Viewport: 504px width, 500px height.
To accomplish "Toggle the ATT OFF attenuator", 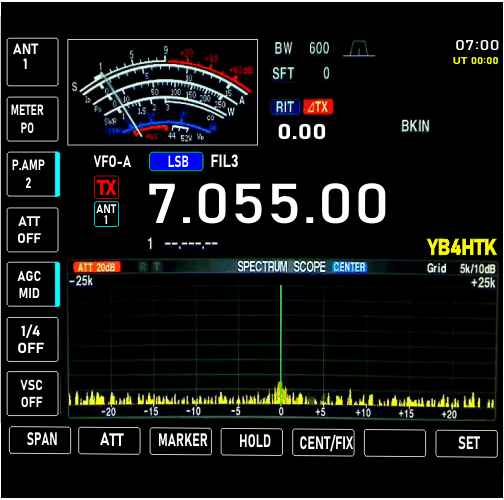I will pyautogui.click(x=33, y=230).
